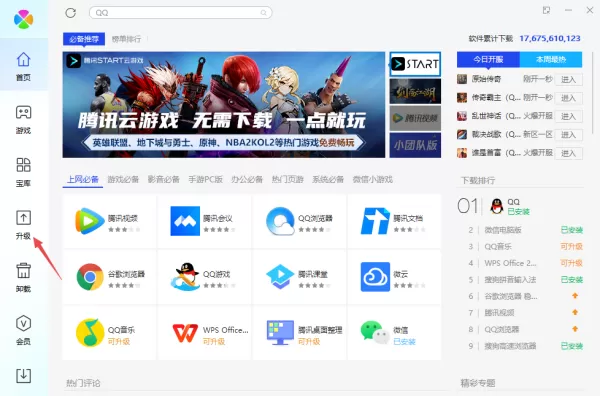Select the 剑侠江湖 game banner thumbnail

point(415,91)
